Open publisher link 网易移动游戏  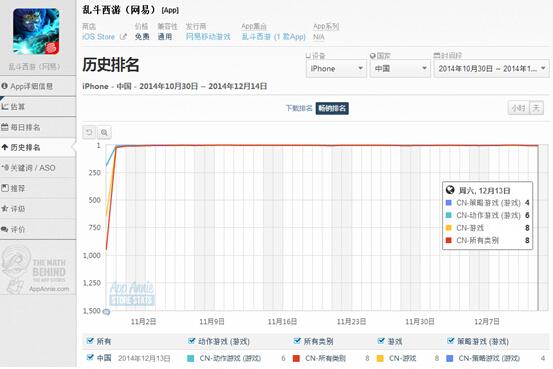coord(208,37)
